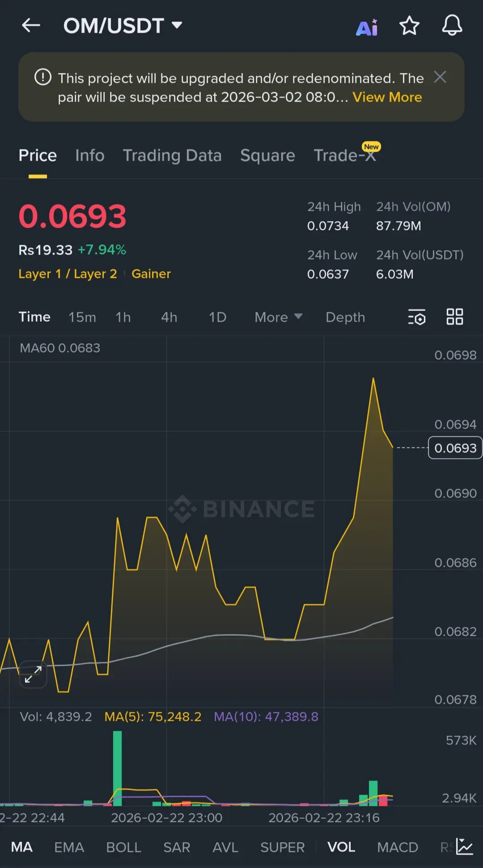The width and height of the screenshot is (483, 868).
Task: Open the Gainer tag
Action: pos(151,274)
